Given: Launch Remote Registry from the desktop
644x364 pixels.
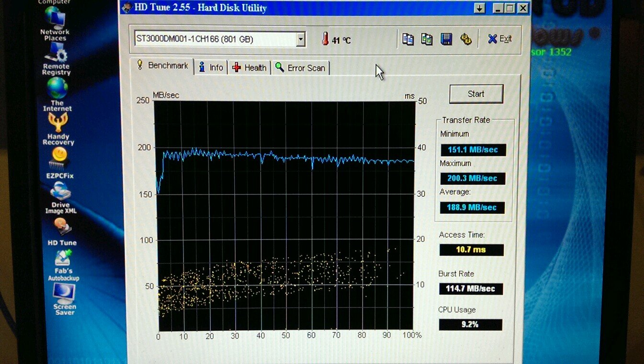Looking at the screenshot, I should point(56,59).
